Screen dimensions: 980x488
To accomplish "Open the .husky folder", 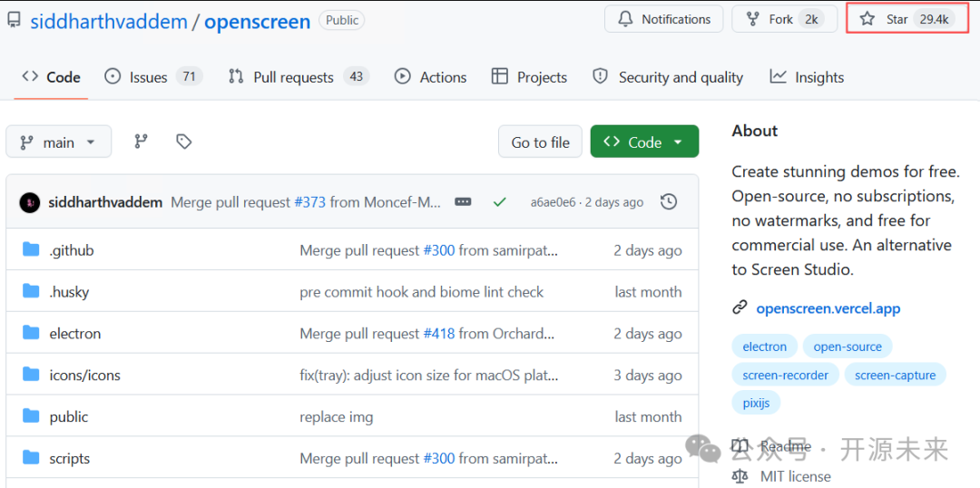I will [x=69, y=292].
